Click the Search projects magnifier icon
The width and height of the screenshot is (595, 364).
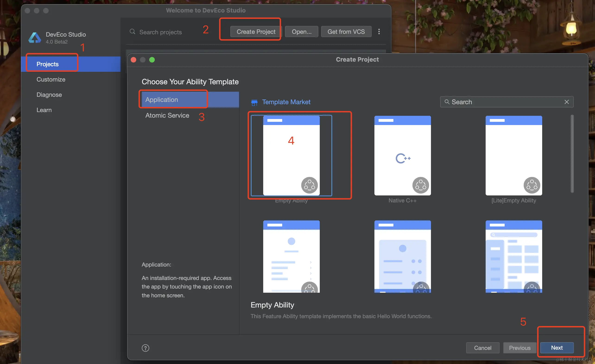click(132, 32)
